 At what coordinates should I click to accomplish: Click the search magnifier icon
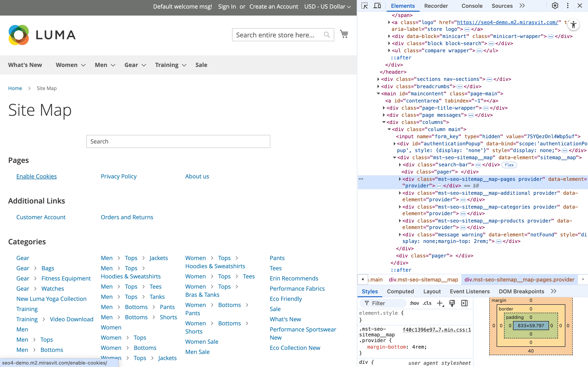pyautogui.click(x=327, y=35)
